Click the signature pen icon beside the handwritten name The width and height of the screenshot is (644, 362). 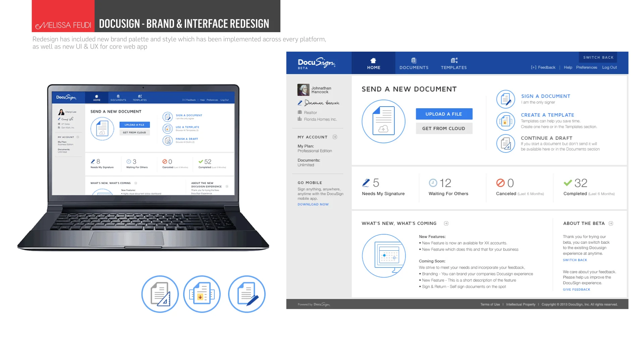(x=300, y=103)
